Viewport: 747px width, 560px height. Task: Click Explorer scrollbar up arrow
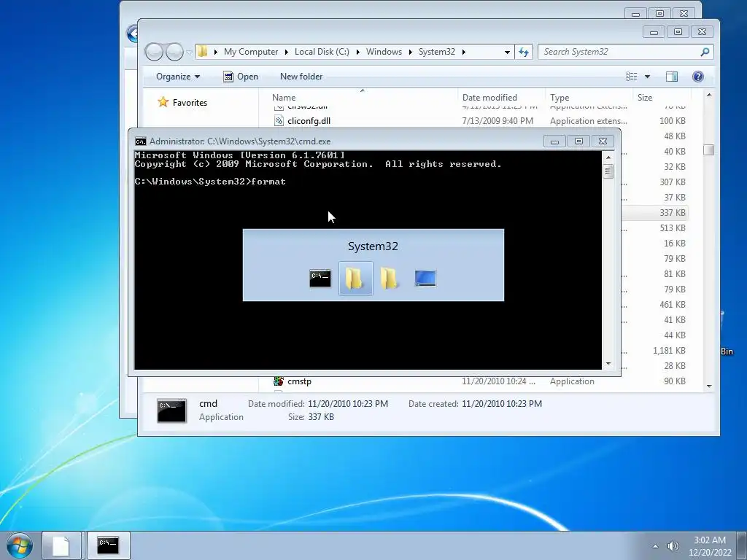click(x=709, y=96)
